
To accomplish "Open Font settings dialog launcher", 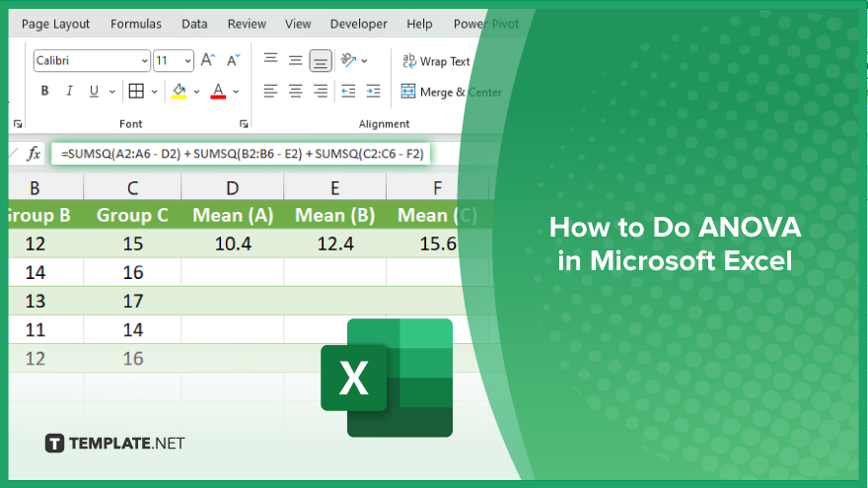I will click(x=244, y=124).
